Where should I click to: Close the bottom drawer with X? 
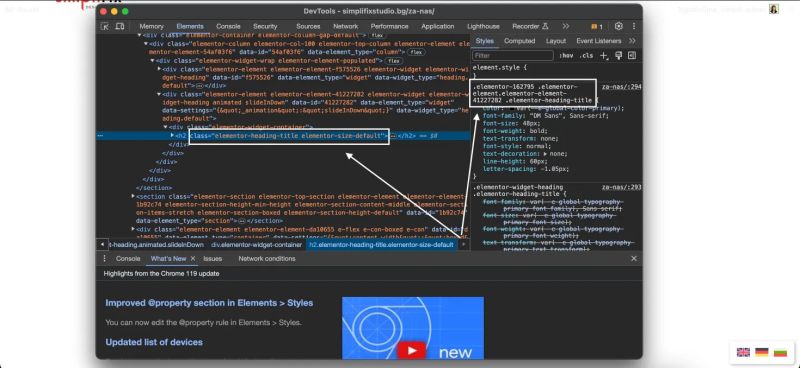(x=634, y=259)
